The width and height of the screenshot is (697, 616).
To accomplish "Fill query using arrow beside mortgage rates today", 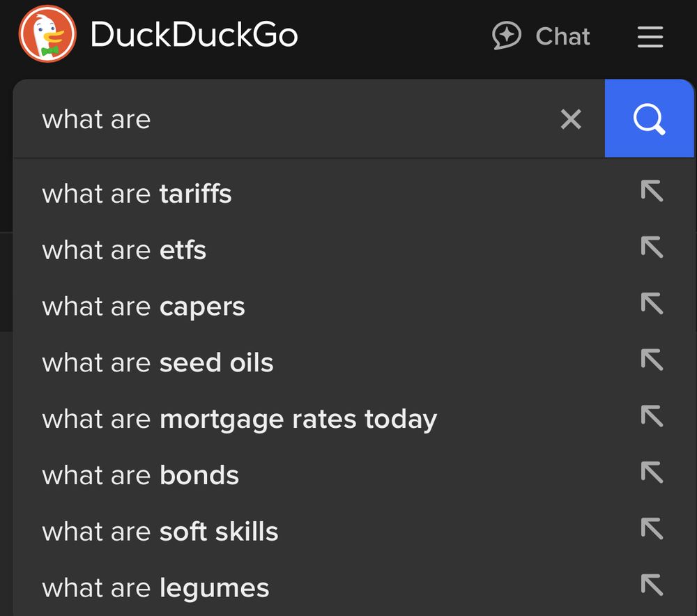I will [652, 416].
